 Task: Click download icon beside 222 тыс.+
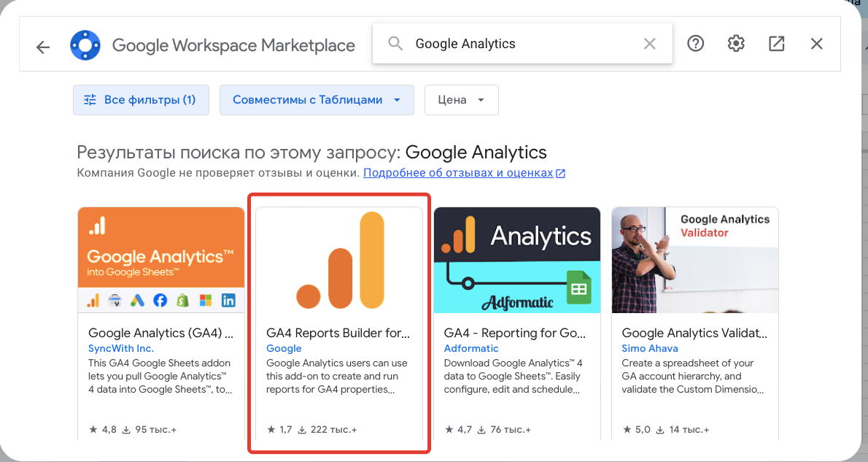(302, 430)
